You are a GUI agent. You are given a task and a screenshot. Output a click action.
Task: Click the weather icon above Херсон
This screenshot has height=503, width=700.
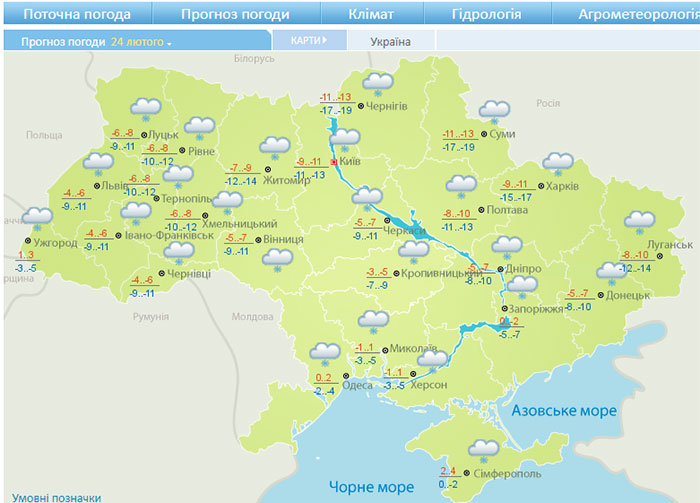(x=432, y=359)
